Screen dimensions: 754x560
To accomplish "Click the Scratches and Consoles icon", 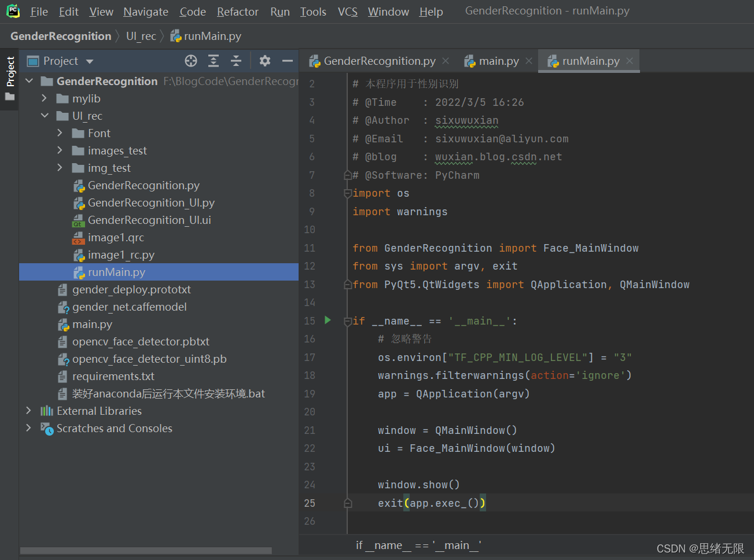I will 47,429.
